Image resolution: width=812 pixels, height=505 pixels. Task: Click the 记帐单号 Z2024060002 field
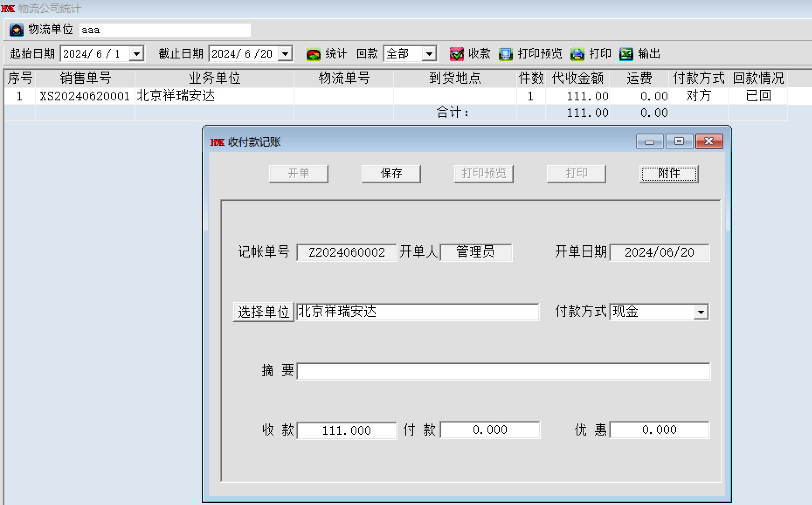(x=346, y=252)
